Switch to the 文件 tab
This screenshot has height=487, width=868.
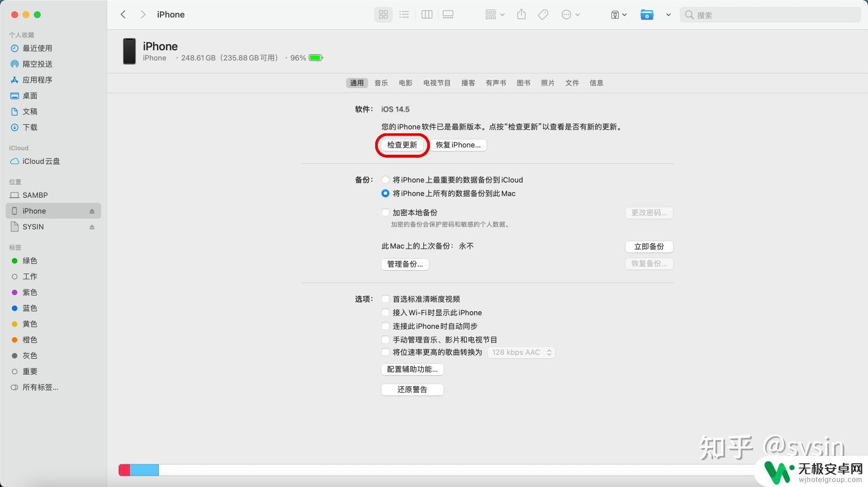pos(572,82)
